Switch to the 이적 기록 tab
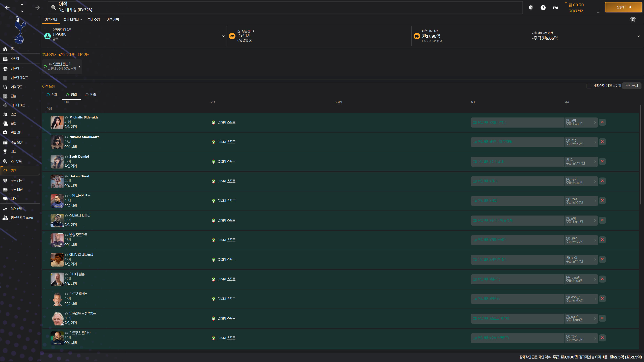Image resolution: width=644 pixels, height=362 pixels. [x=113, y=19]
